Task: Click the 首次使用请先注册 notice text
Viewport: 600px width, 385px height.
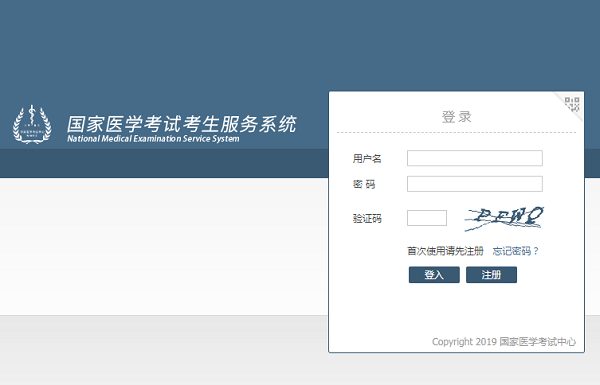Action: point(445,251)
